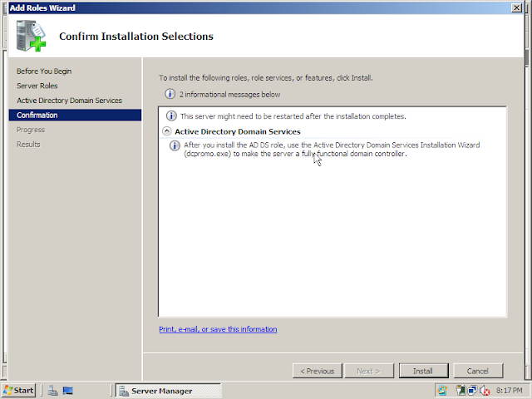The width and height of the screenshot is (532, 399).
Task: Click the info icon beside dcpromo.exe message
Action: tap(175, 146)
